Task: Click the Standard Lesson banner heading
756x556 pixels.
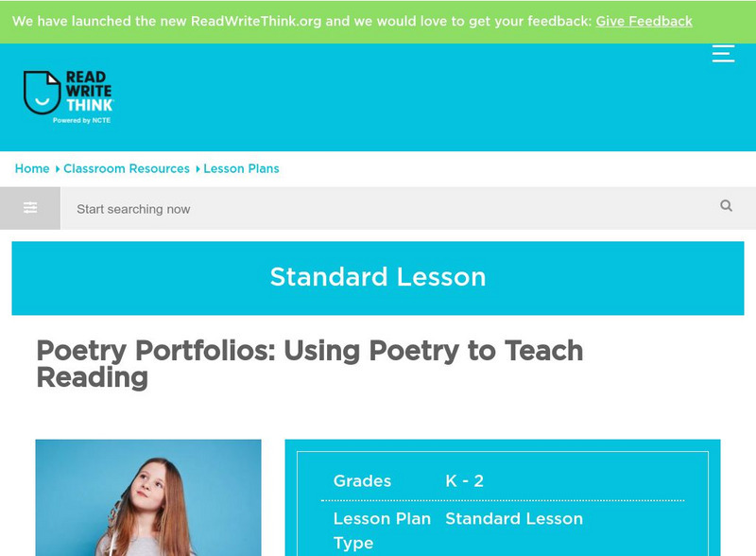Action: [378, 277]
